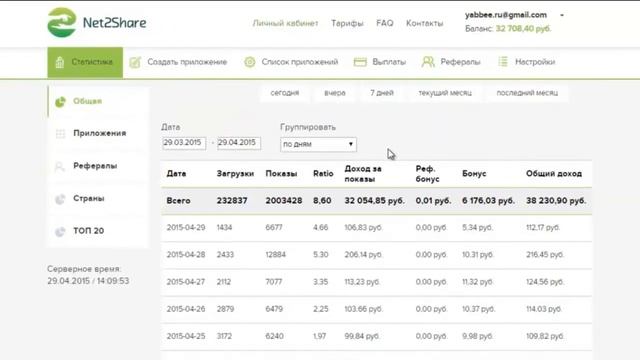This screenshot has width=640, height=360.
Task: Select Страны in the sidebar
Action: pos(98,198)
